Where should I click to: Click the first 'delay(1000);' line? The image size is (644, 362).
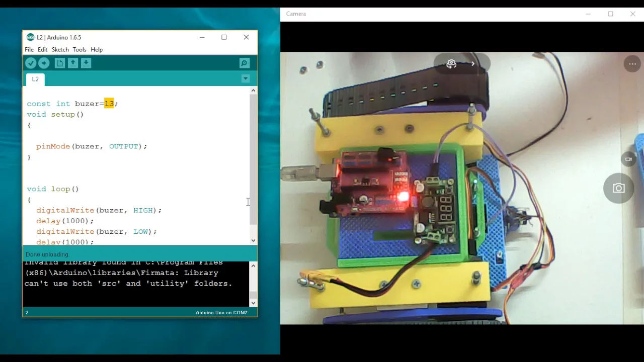tap(65, 221)
